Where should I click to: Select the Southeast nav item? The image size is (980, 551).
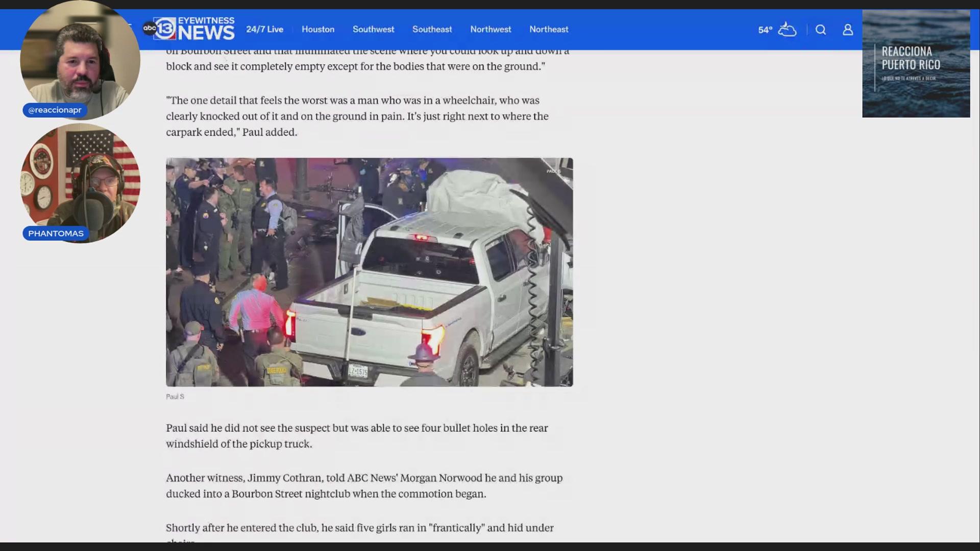[x=432, y=29]
